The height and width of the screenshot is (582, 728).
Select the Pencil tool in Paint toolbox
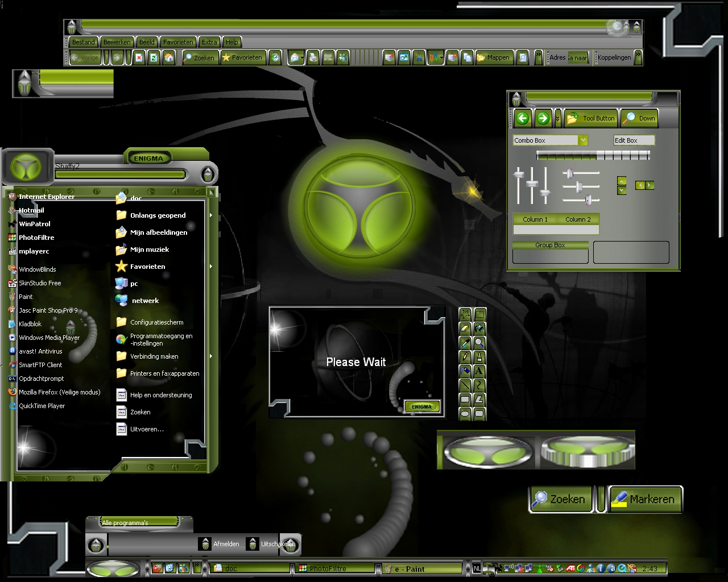(x=465, y=357)
